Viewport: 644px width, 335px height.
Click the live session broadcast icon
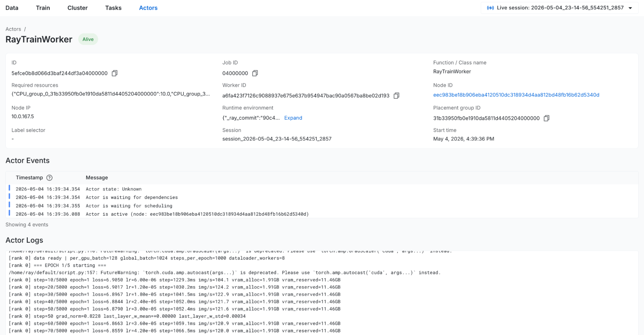click(x=490, y=8)
